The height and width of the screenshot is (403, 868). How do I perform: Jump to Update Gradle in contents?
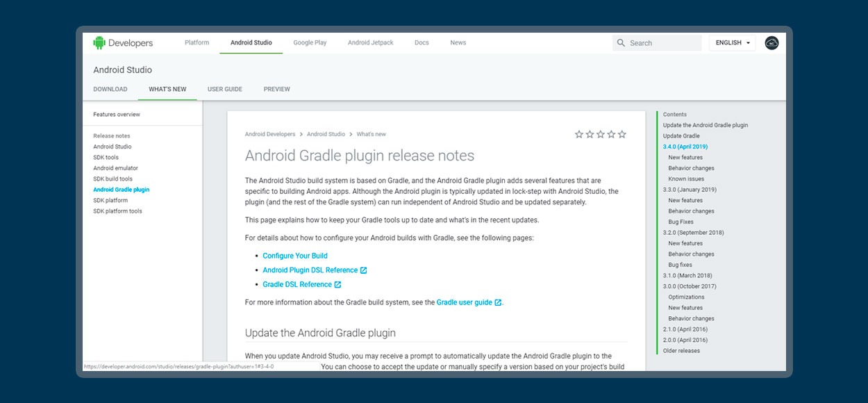(x=681, y=136)
